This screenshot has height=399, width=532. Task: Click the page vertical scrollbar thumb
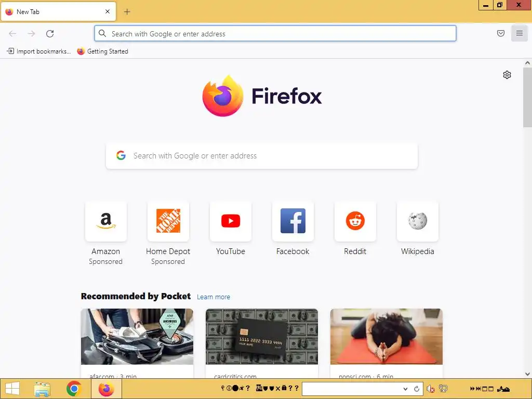point(527,97)
